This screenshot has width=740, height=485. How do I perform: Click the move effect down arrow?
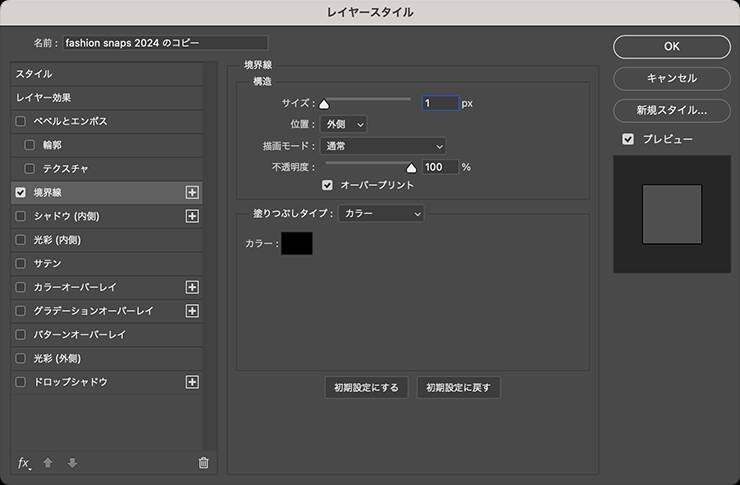[x=72, y=463]
